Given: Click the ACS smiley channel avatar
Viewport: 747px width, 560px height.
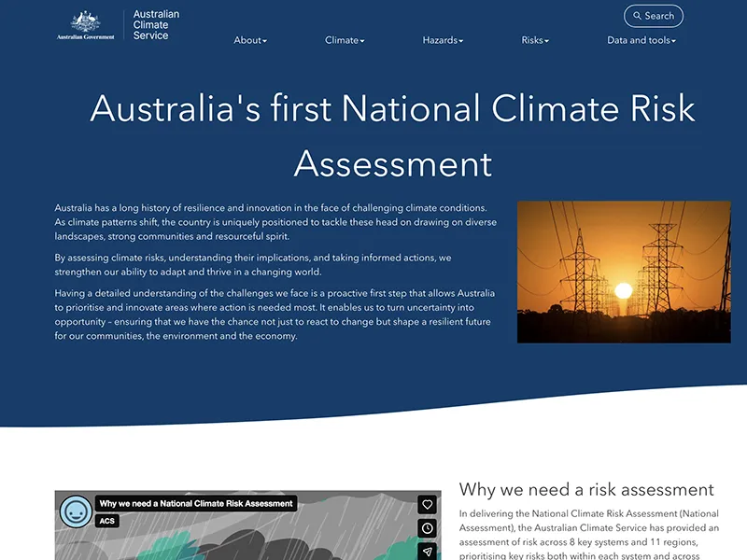Looking at the screenshot, I should pyautogui.click(x=75, y=511).
